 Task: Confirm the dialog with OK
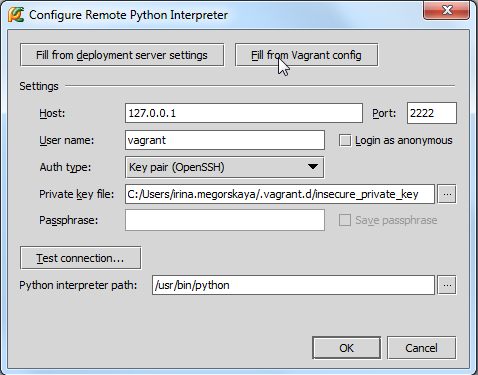[x=346, y=348]
